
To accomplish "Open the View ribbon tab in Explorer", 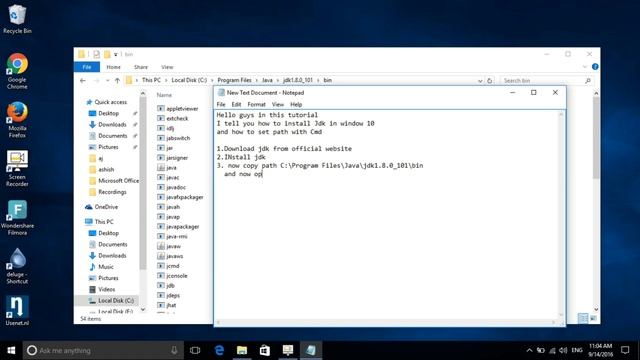I will tap(167, 67).
